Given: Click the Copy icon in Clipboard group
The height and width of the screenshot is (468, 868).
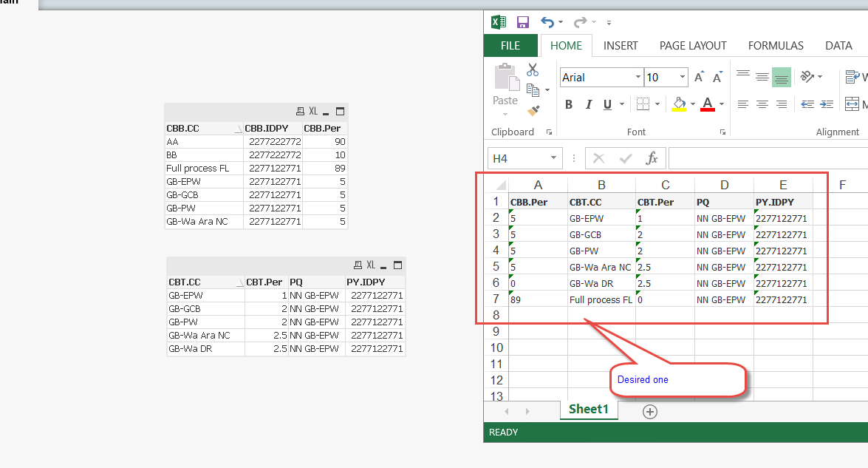Looking at the screenshot, I should (x=531, y=88).
